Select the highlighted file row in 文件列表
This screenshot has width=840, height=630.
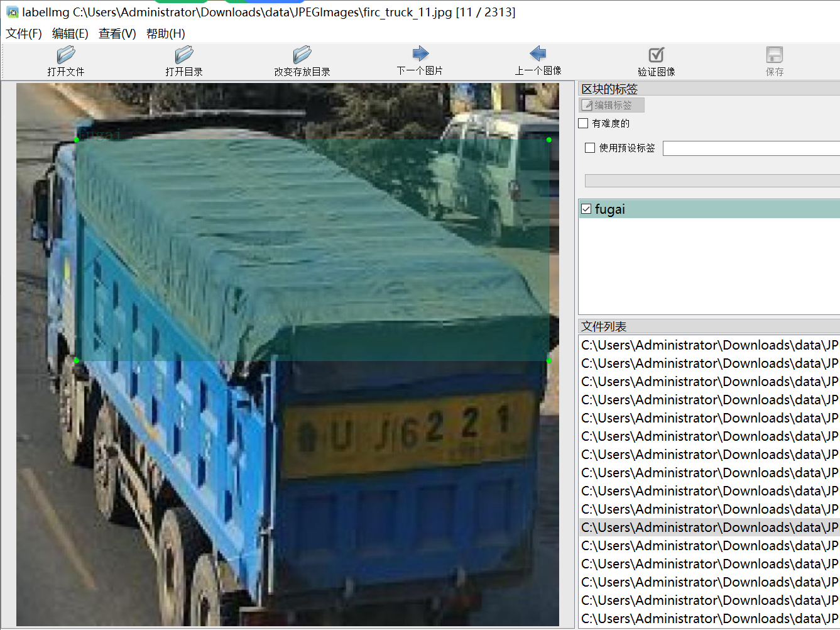click(709, 527)
